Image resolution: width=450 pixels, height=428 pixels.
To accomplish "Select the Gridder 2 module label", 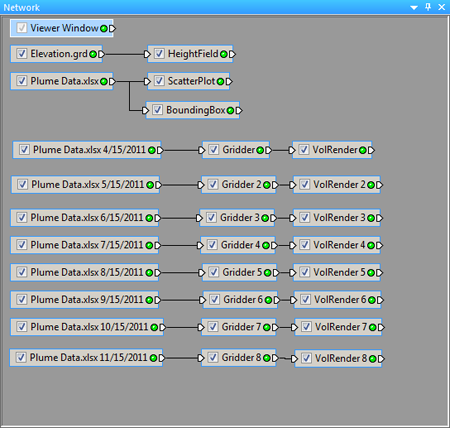I will click(x=241, y=185).
